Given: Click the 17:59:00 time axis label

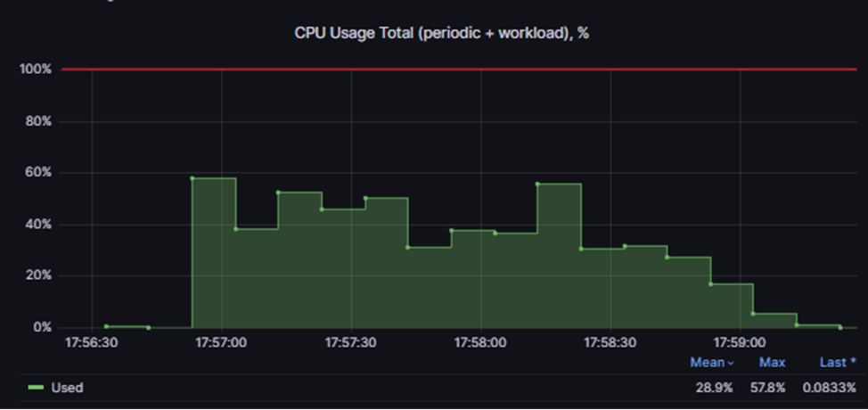Looking at the screenshot, I should point(740,343).
